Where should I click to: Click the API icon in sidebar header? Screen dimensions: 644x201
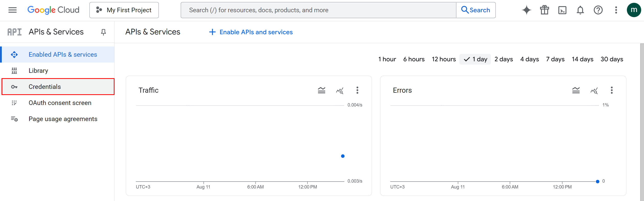[14, 32]
